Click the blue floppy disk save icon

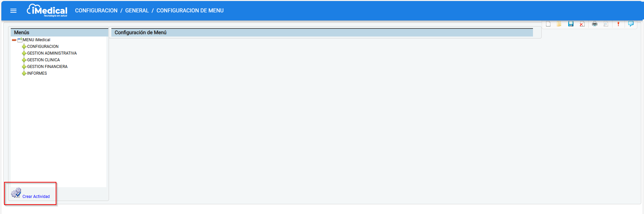pos(571,24)
